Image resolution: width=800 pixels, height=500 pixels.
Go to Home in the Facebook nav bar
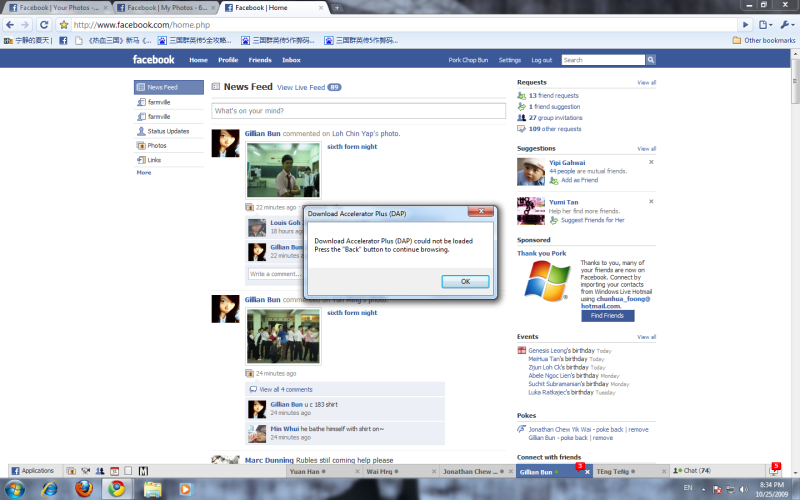198,60
